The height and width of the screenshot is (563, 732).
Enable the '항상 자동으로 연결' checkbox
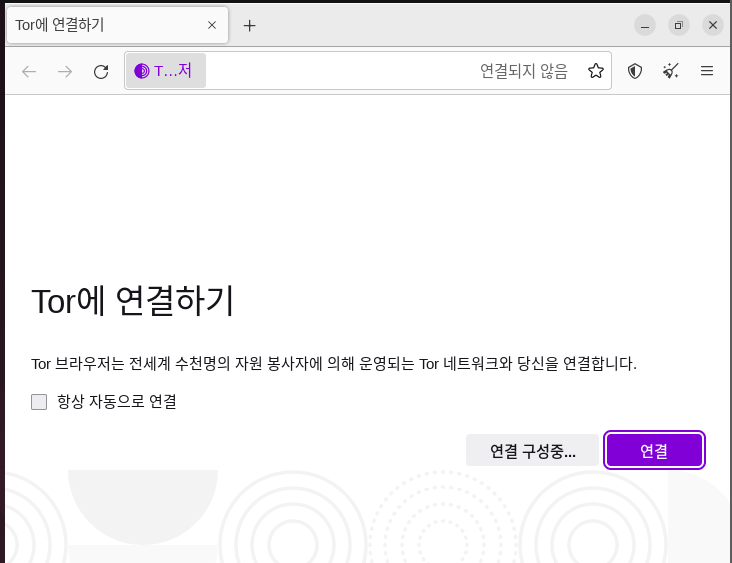click(39, 401)
